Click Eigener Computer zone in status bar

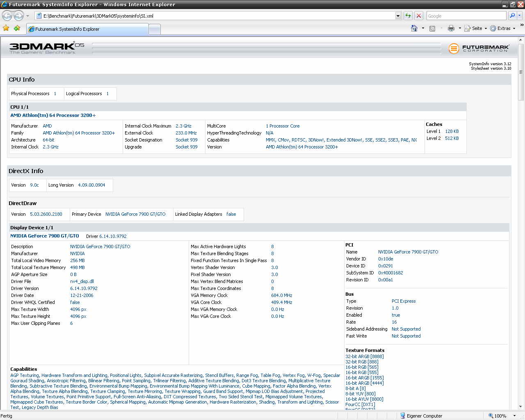tap(421, 415)
